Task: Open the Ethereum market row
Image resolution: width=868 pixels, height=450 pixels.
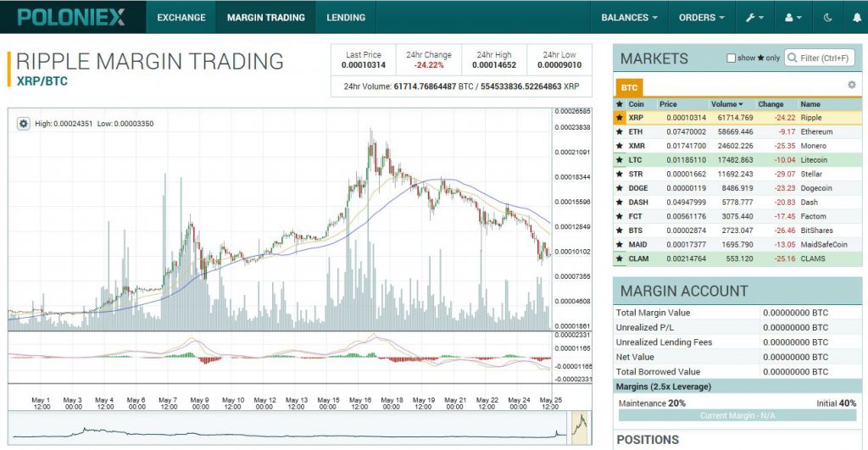Action: pos(737,131)
